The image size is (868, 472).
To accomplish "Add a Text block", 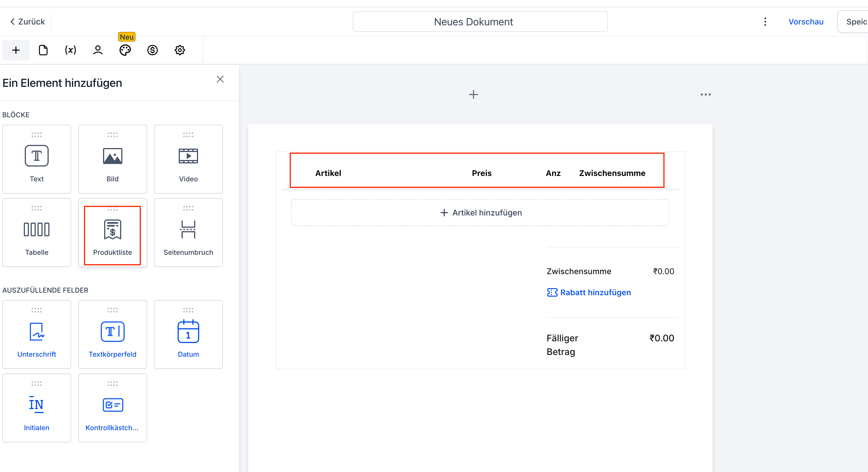I will click(x=36, y=159).
